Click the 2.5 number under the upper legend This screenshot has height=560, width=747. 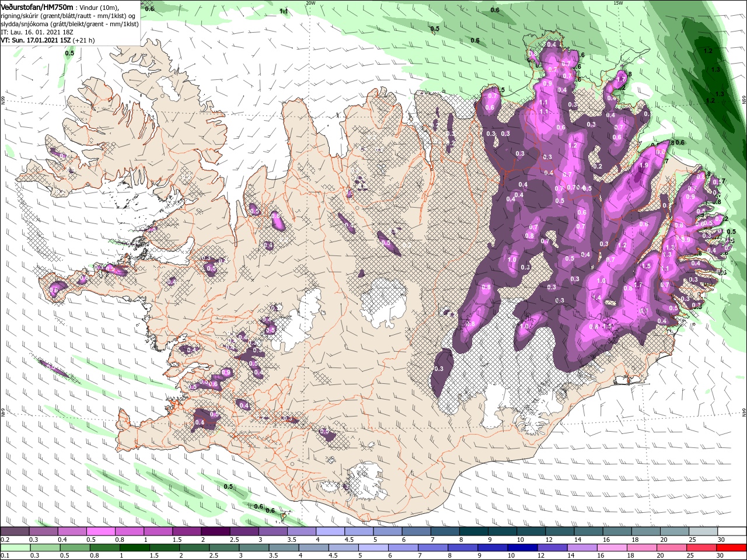coord(235,540)
